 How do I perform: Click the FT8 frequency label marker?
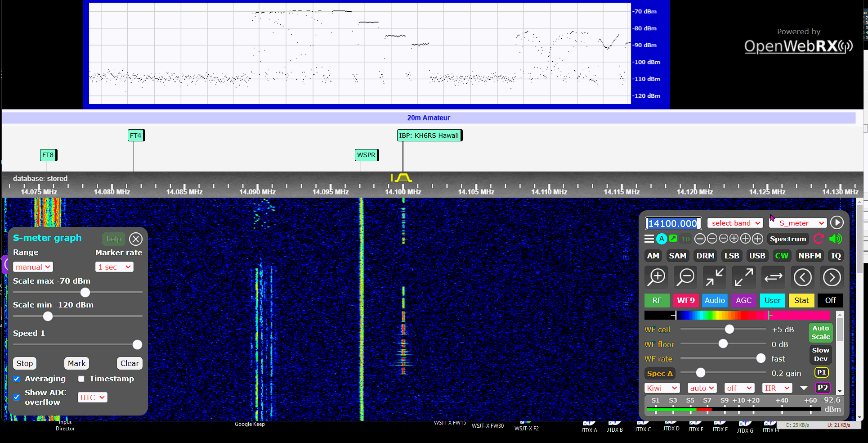(48, 155)
